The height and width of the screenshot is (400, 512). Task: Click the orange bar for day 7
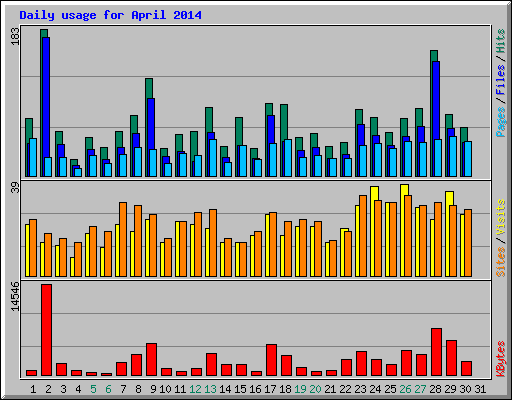point(123,239)
